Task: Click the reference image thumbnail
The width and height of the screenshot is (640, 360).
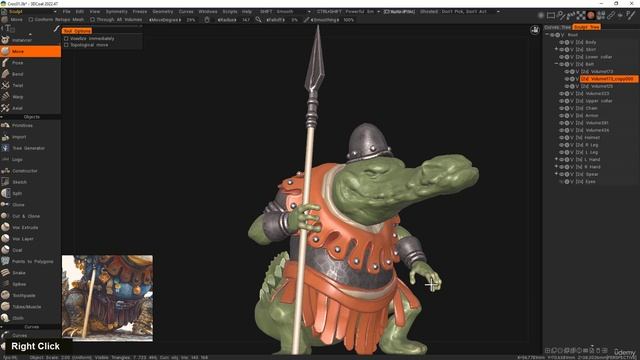Action: (x=107, y=298)
